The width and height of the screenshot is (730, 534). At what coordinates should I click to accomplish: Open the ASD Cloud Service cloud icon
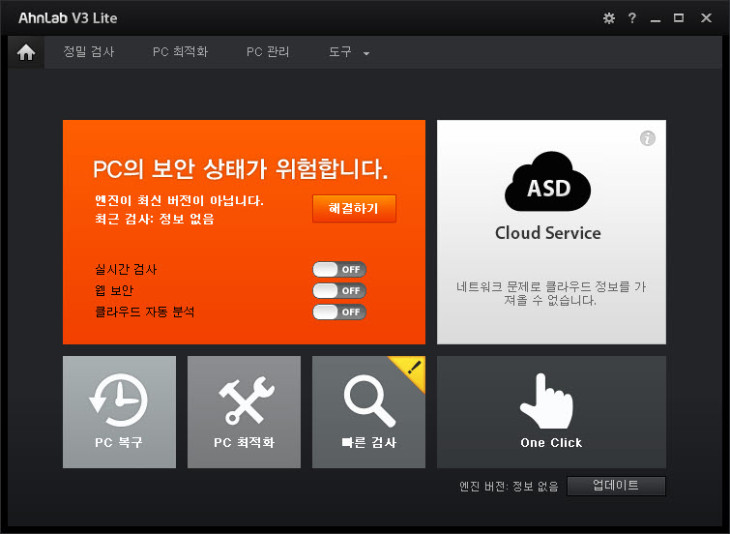(x=548, y=182)
